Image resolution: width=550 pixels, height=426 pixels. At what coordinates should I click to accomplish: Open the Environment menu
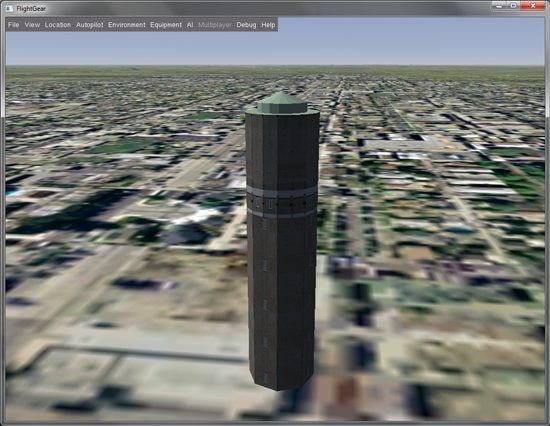[127, 25]
